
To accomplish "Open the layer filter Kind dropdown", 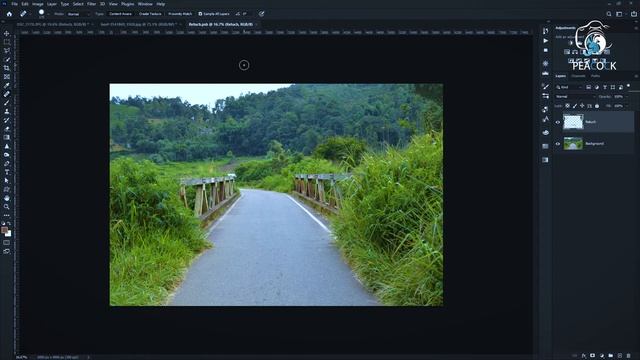I will click(x=569, y=87).
